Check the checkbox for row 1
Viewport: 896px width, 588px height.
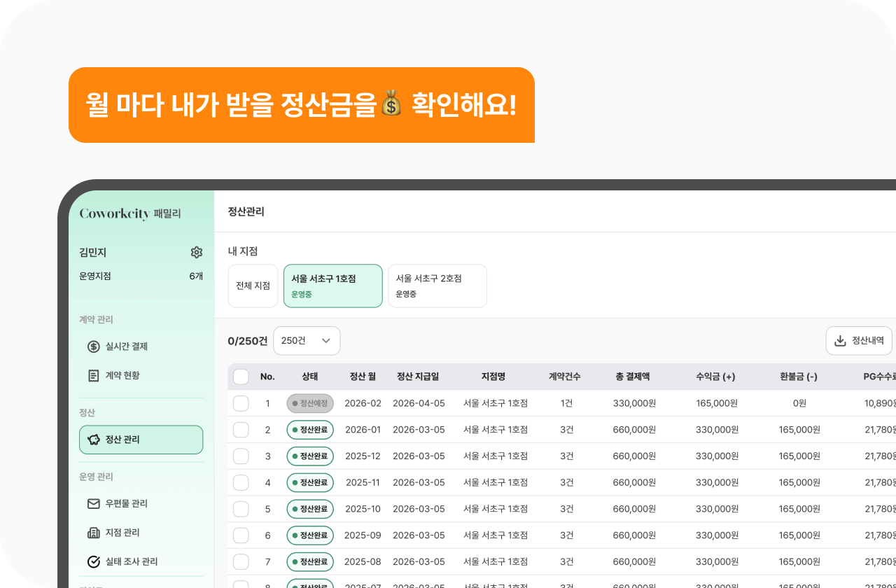pos(241,403)
